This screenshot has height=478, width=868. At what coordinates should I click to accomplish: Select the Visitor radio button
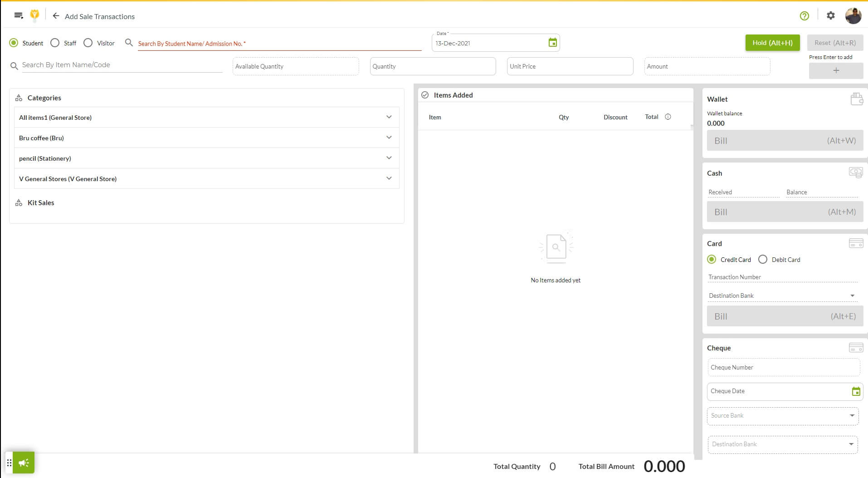click(x=88, y=43)
